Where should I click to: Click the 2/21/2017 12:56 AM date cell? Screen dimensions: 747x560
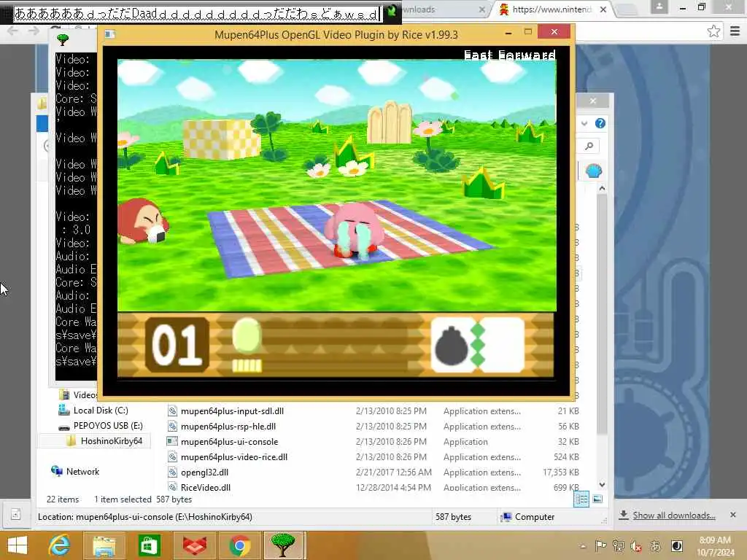[393, 472]
